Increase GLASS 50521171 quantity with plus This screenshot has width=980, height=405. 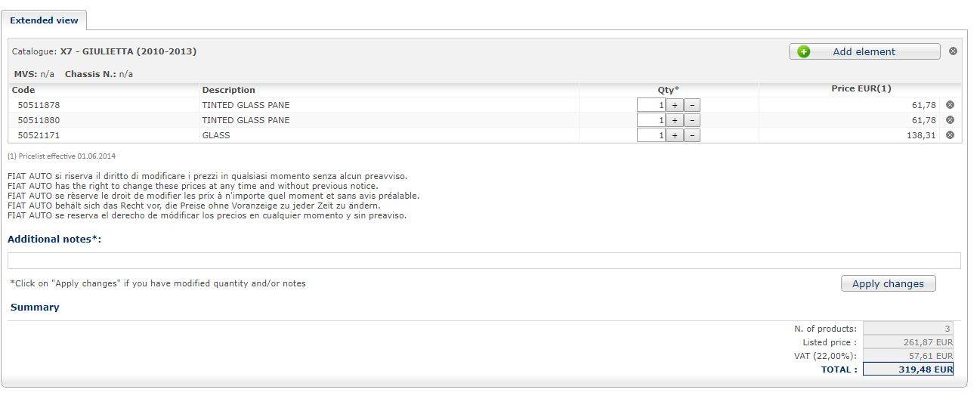[674, 135]
